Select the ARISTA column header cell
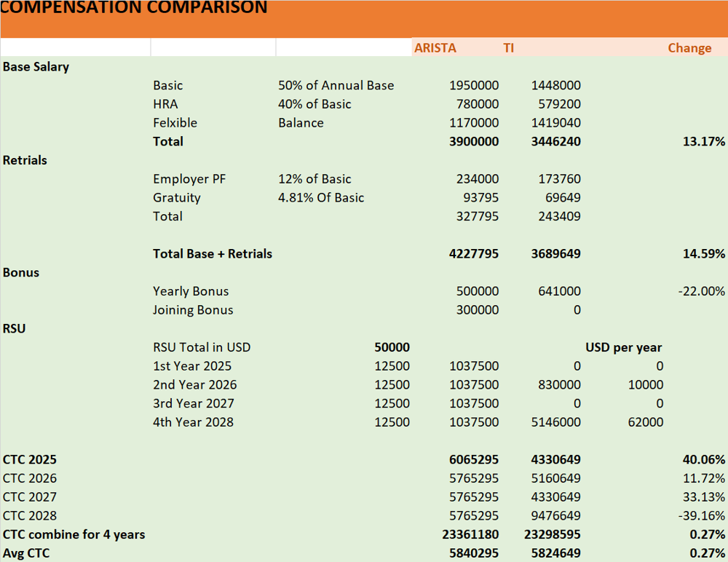The image size is (728, 562). (x=435, y=48)
